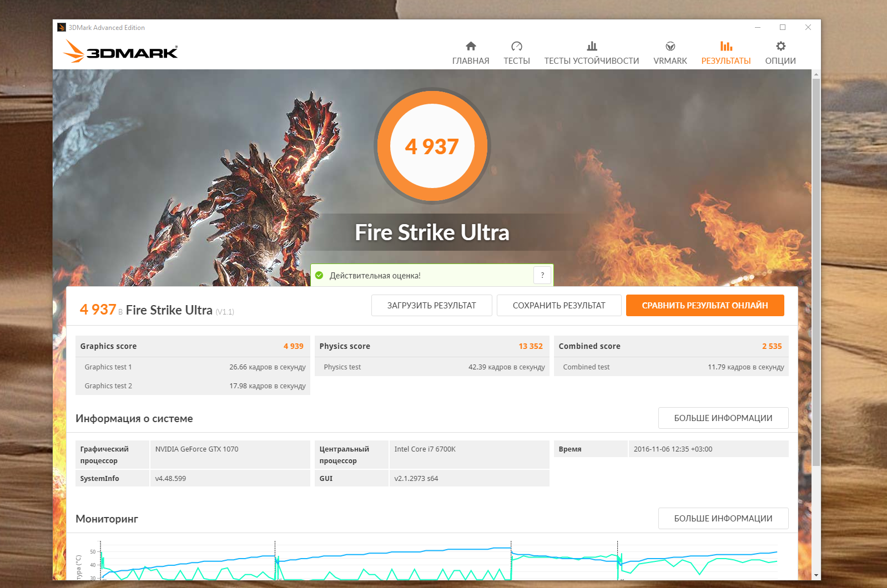Click the Combined test result 11.79
The width and height of the screenshot is (887, 588).
click(x=746, y=367)
